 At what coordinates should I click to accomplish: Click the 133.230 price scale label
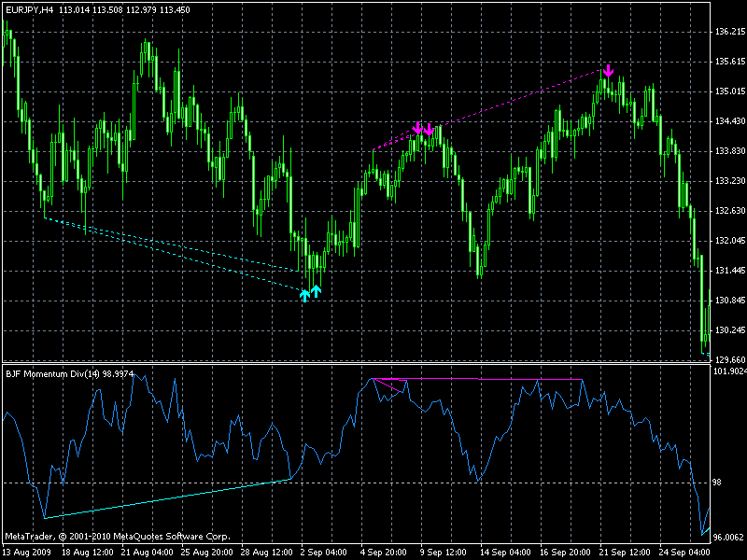tap(730, 181)
